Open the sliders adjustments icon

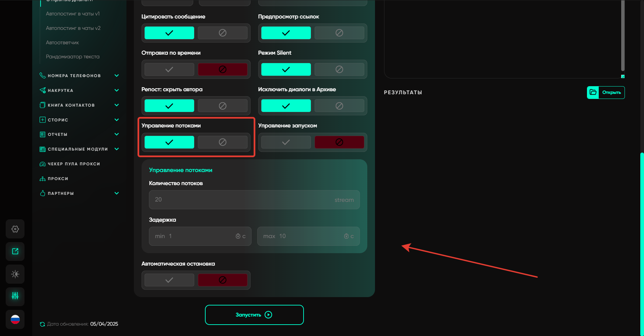15,296
